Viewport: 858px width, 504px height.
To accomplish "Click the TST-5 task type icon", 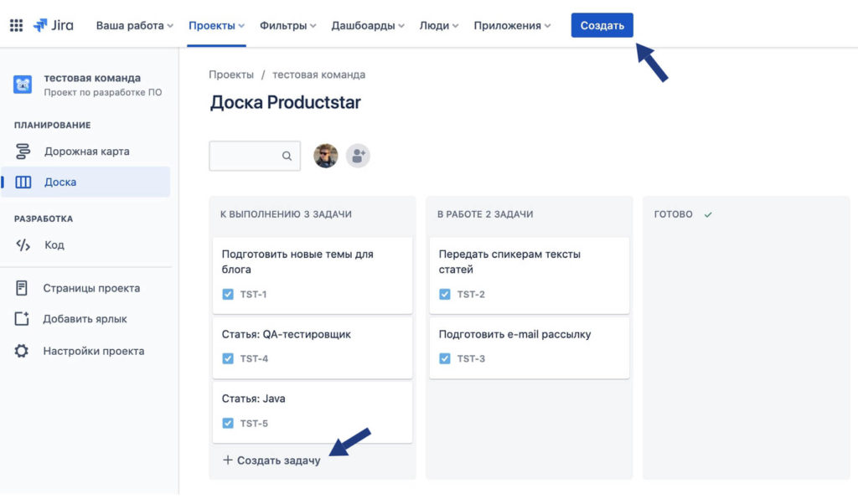I will click(x=228, y=423).
